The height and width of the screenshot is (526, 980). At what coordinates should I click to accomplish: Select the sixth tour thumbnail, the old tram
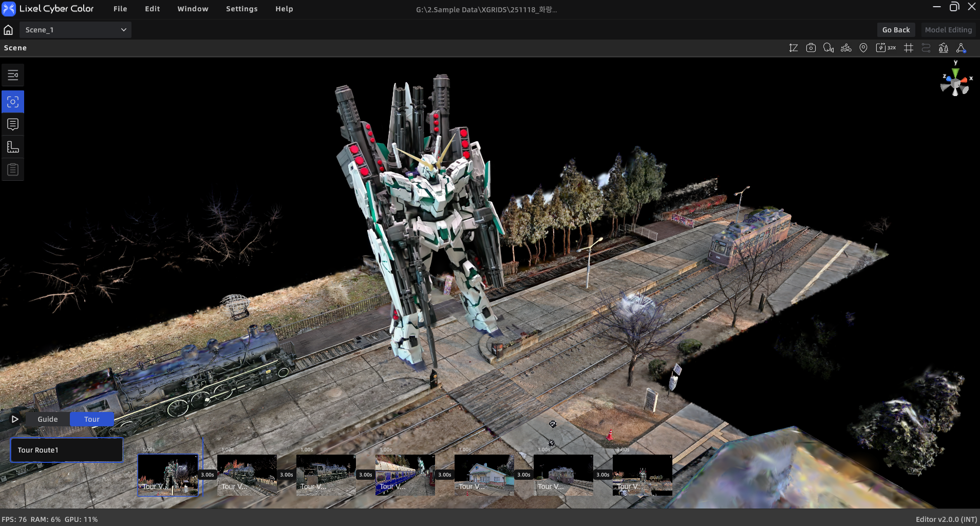click(563, 475)
